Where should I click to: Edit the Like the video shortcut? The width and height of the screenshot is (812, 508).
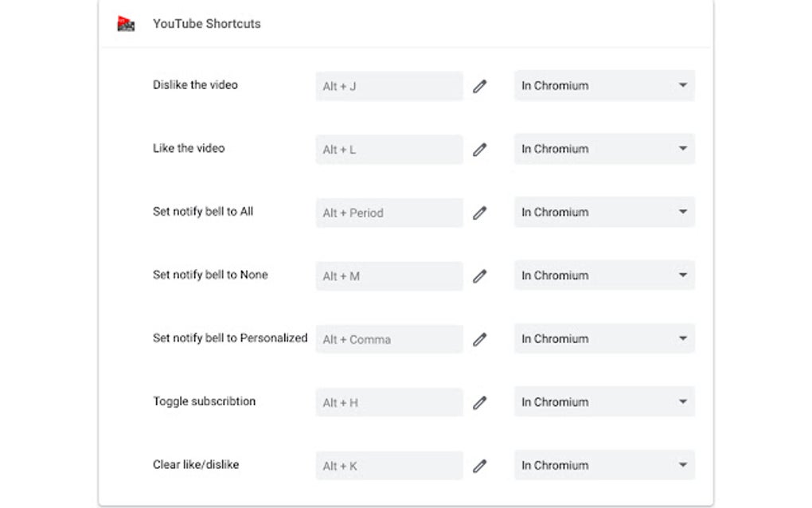[479, 149]
